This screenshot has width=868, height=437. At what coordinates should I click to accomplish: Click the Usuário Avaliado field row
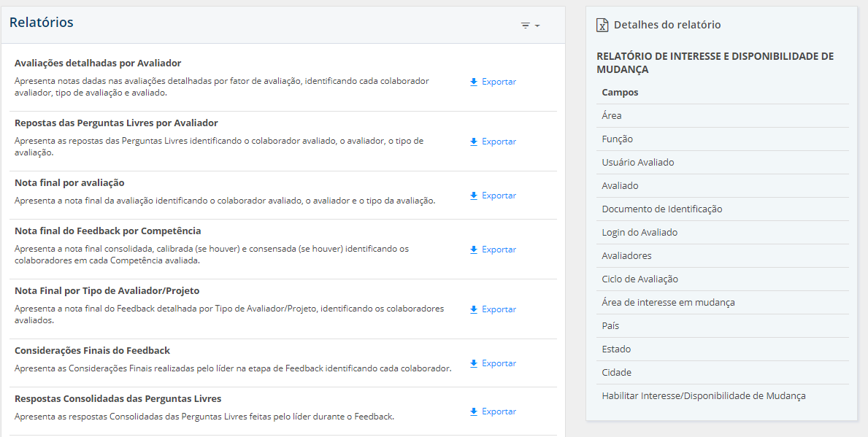637,163
